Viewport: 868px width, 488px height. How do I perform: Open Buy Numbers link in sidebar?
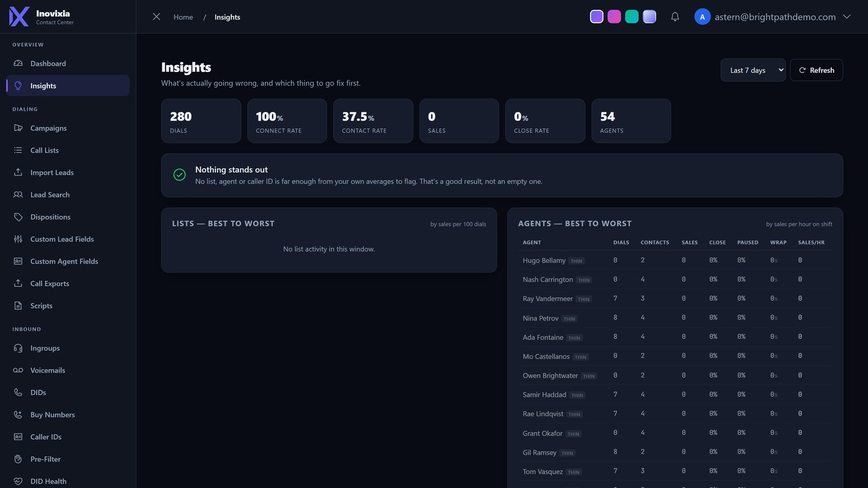tap(68, 415)
